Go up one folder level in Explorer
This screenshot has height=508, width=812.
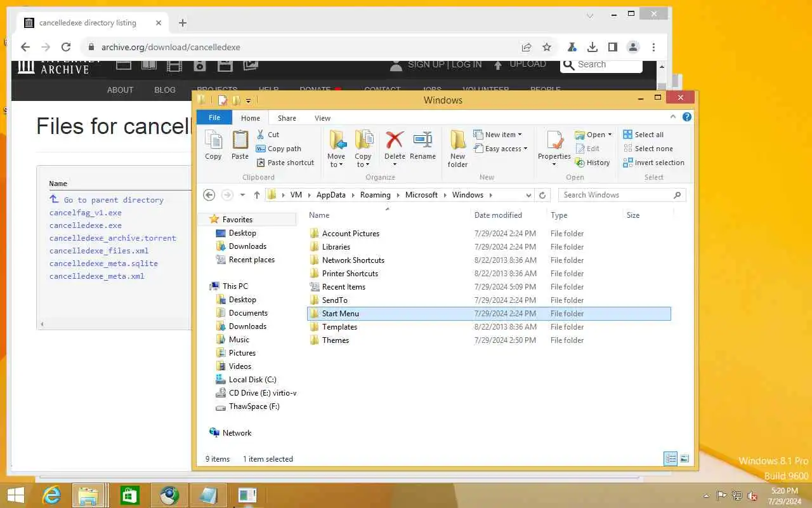coord(256,195)
